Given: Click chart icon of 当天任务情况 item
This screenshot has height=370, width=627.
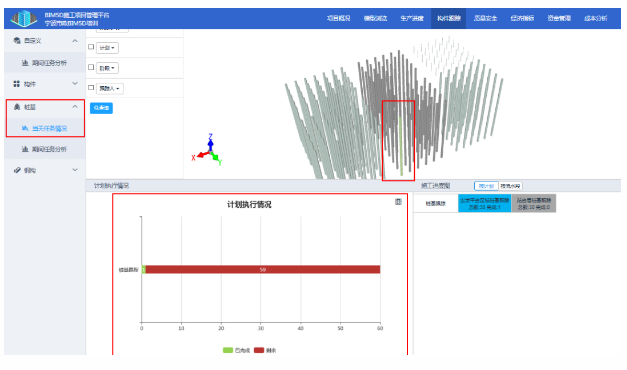Looking at the screenshot, I should pos(25,128).
